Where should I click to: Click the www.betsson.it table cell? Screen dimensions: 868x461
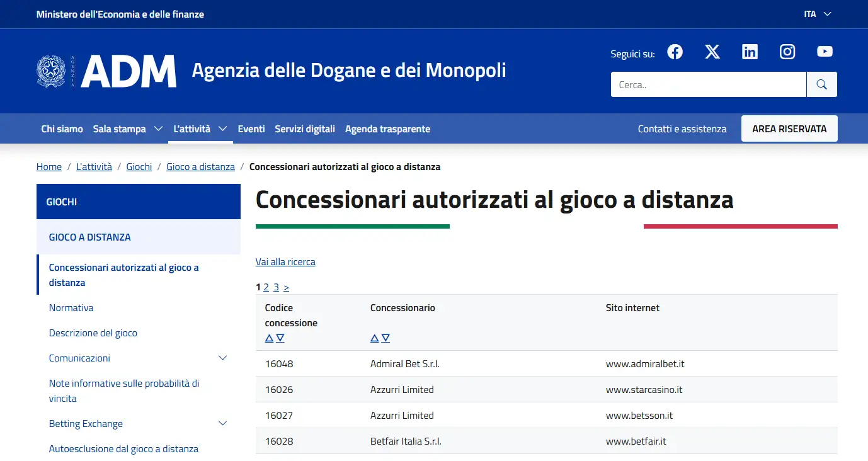[x=639, y=416]
